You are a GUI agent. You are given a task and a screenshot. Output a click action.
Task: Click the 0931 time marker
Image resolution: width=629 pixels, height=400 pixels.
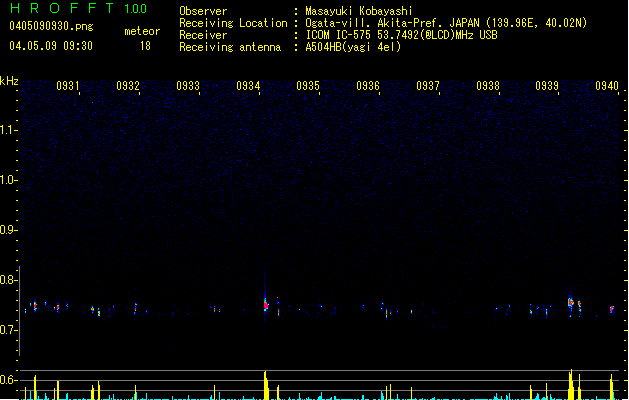point(67,85)
